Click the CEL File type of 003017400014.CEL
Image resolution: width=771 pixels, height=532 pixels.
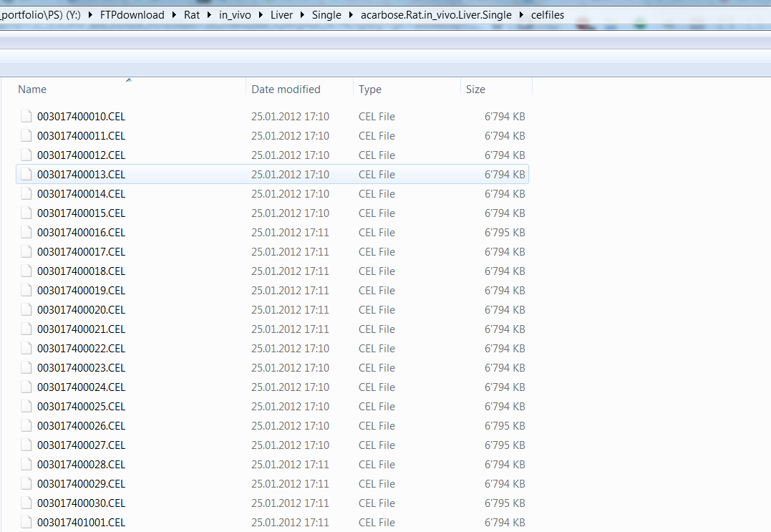tap(377, 194)
